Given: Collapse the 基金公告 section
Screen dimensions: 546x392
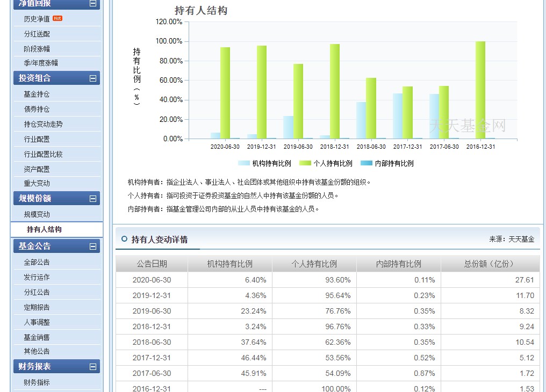Looking at the screenshot, I should 93,246.
